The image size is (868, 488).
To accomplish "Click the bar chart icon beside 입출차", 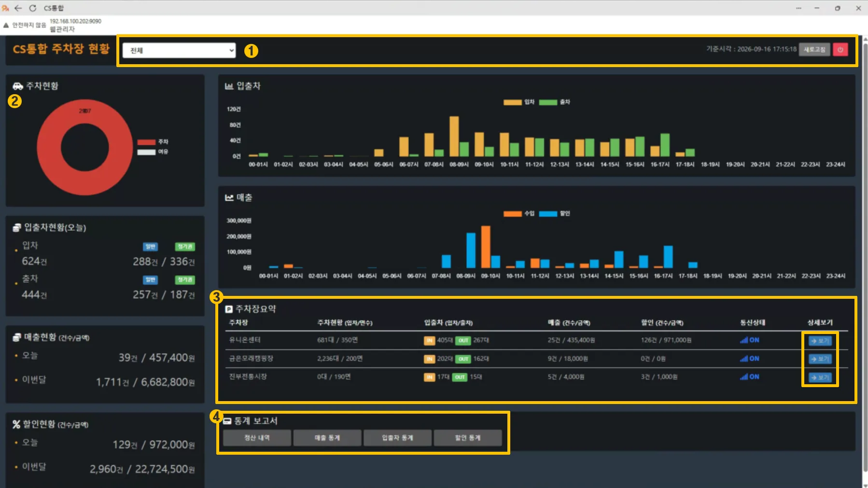I will [229, 86].
